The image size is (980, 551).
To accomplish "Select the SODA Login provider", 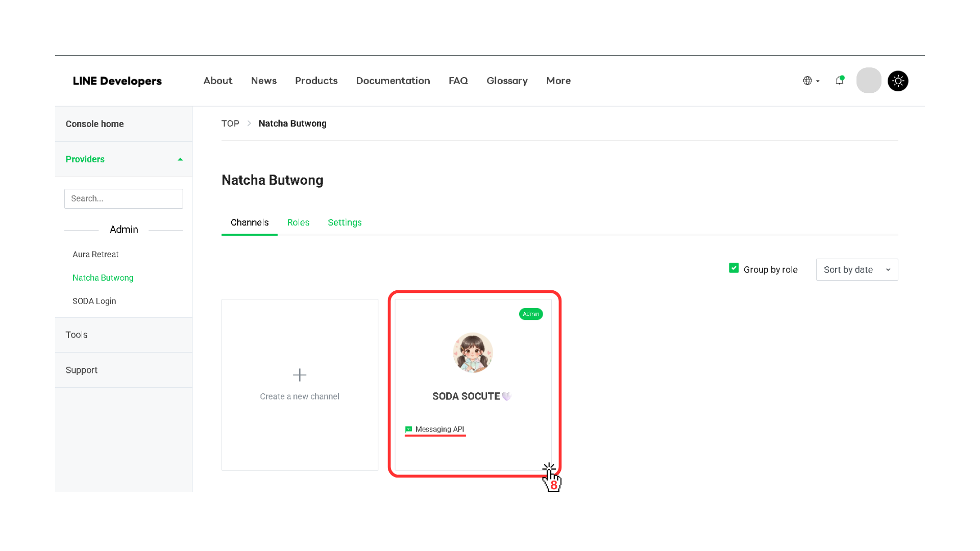I will [94, 301].
